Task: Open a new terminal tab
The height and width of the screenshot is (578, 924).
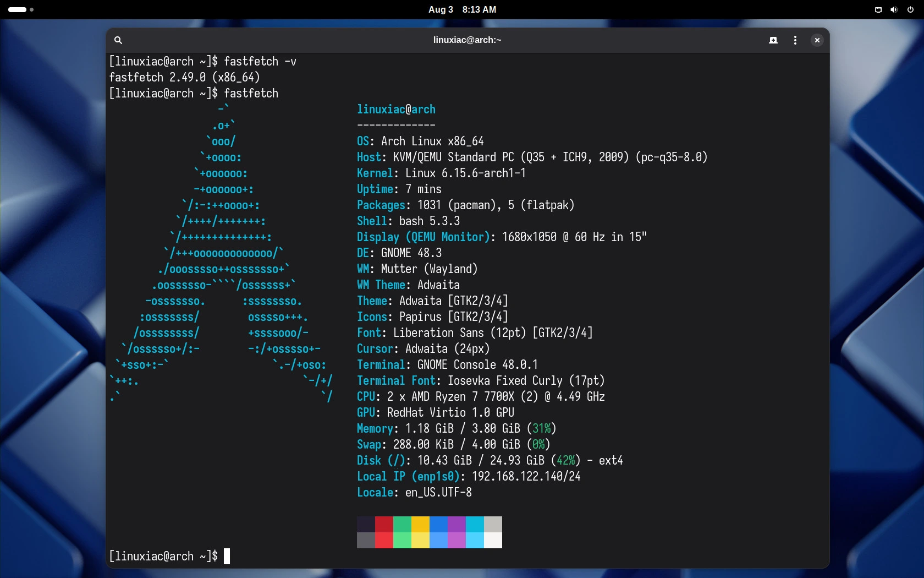Action: 773,40
